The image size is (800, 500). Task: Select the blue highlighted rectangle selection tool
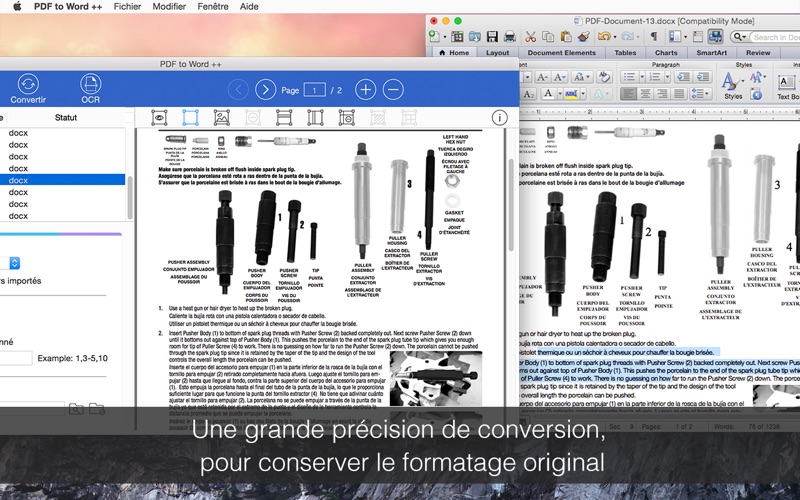[190, 118]
